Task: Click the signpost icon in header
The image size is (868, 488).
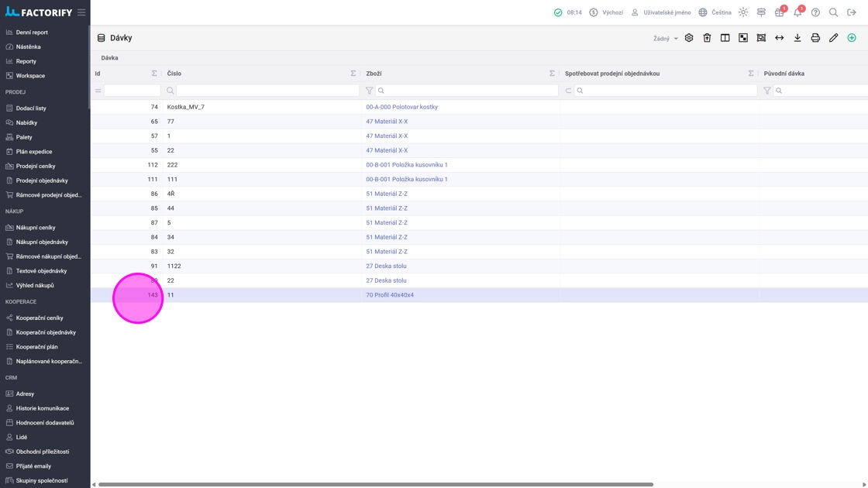Action: (761, 12)
